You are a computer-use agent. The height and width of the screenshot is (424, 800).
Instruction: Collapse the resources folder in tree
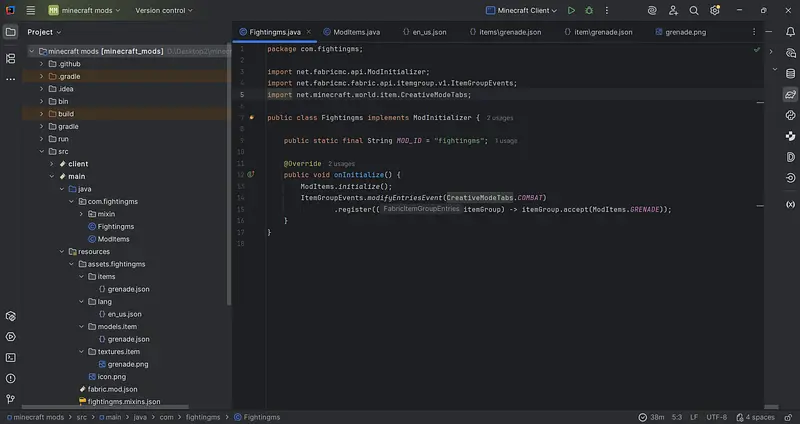[x=61, y=251]
